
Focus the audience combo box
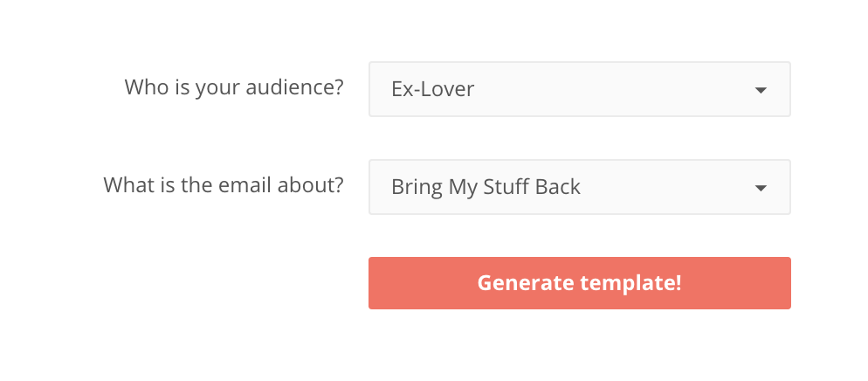click(579, 89)
